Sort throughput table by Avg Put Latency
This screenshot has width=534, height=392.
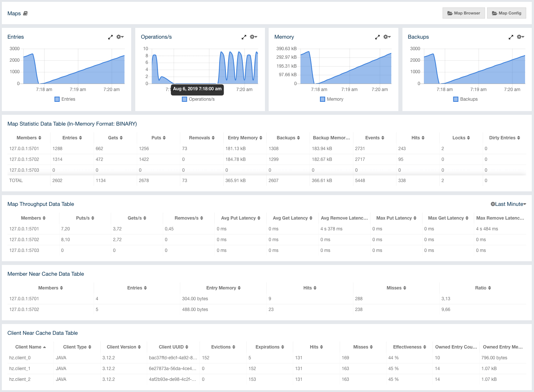pyautogui.click(x=241, y=218)
